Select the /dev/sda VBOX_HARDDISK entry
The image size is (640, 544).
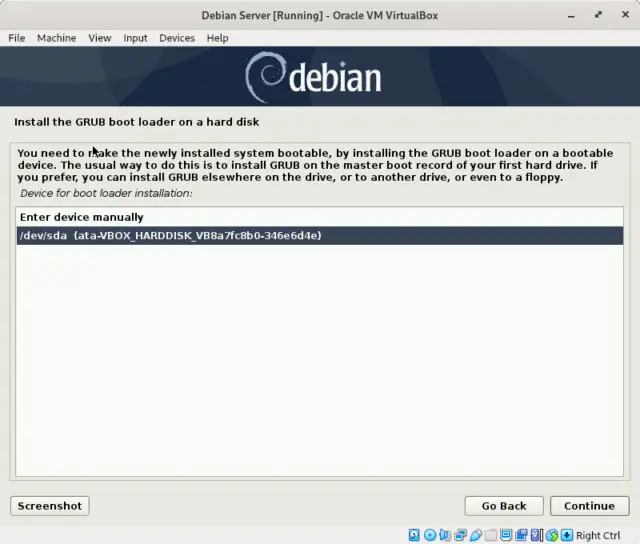coord(320,235)
